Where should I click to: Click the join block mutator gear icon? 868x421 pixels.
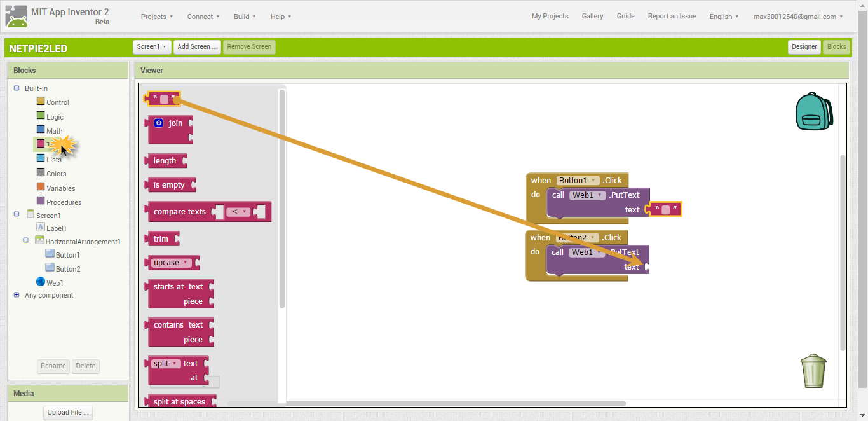click(x=159, y=123)
